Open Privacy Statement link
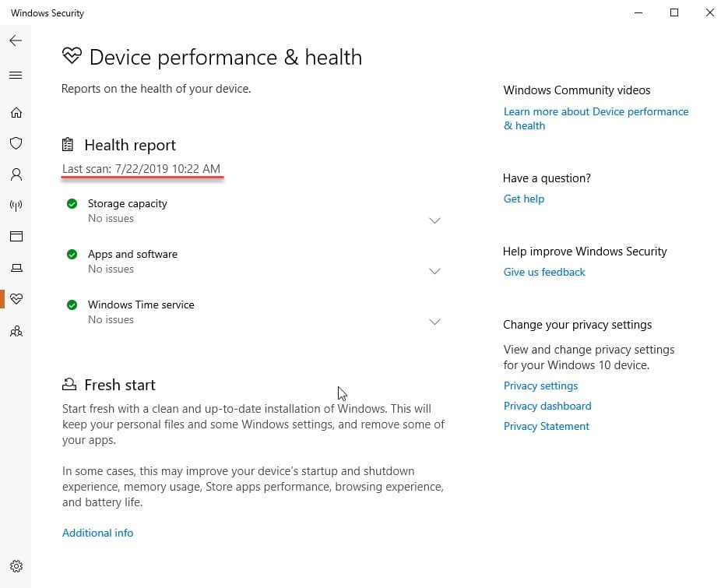 click(546, 426)
